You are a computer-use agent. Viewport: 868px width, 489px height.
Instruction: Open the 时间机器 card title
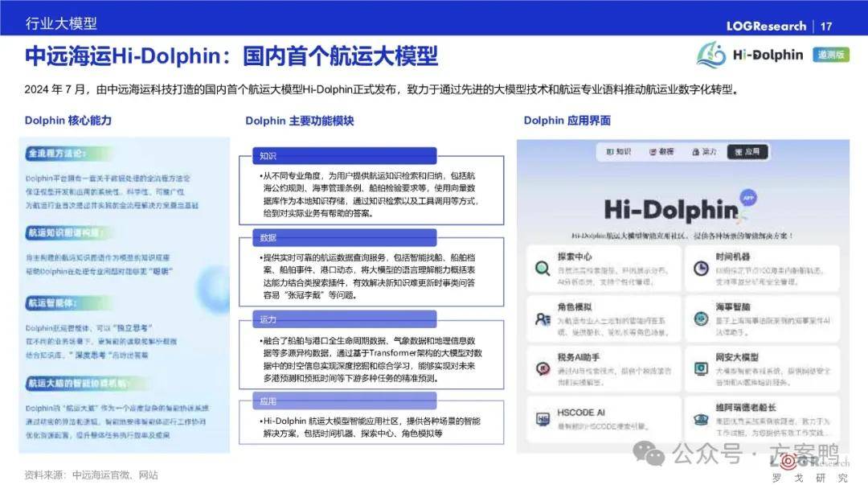(732, 257)
